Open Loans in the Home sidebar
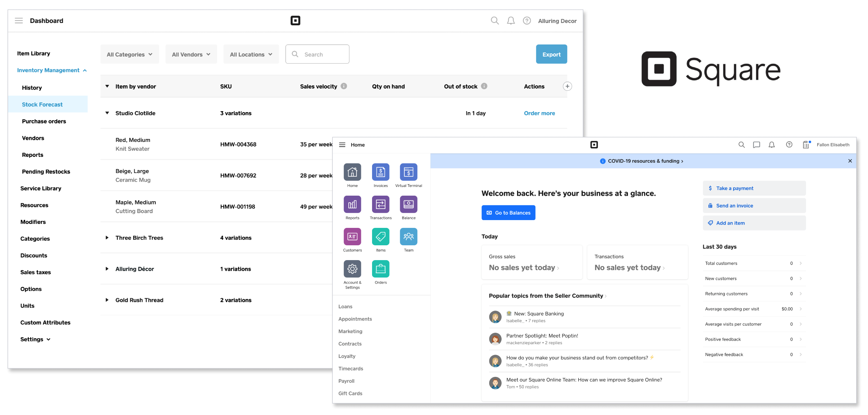Screen dimensions: 868x415 click(x=345, y=306)
